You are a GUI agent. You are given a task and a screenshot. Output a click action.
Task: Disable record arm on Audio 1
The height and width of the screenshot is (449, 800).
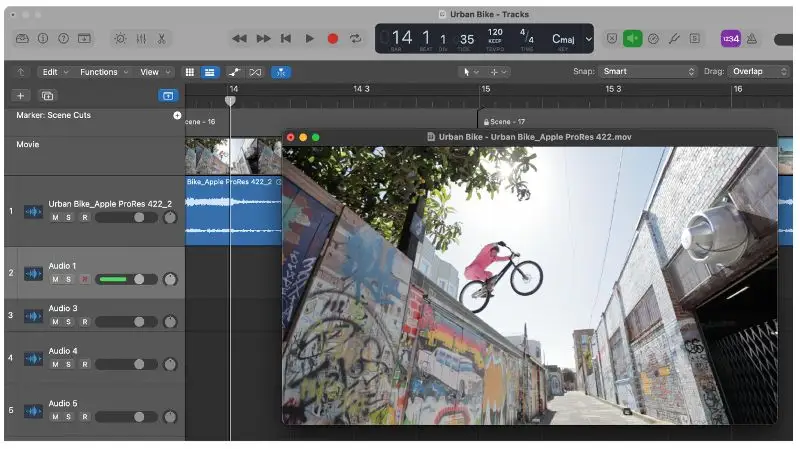click(84, 279)
